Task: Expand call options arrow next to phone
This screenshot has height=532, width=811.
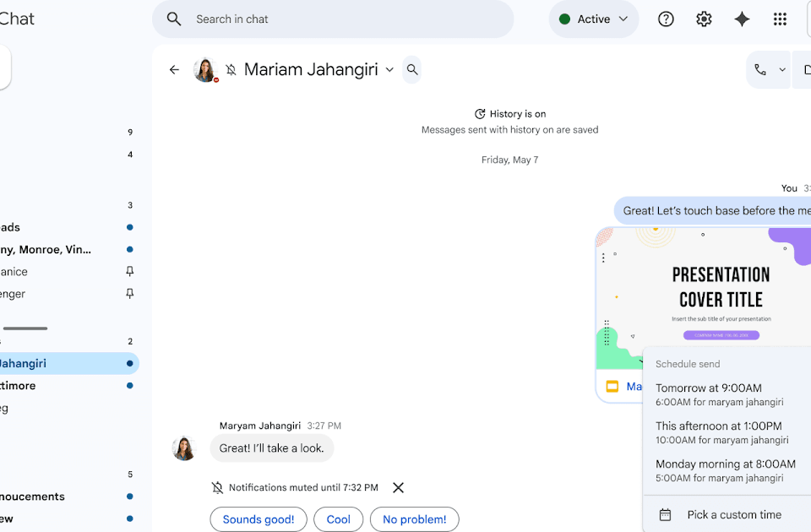Action: tap(782, 70)
